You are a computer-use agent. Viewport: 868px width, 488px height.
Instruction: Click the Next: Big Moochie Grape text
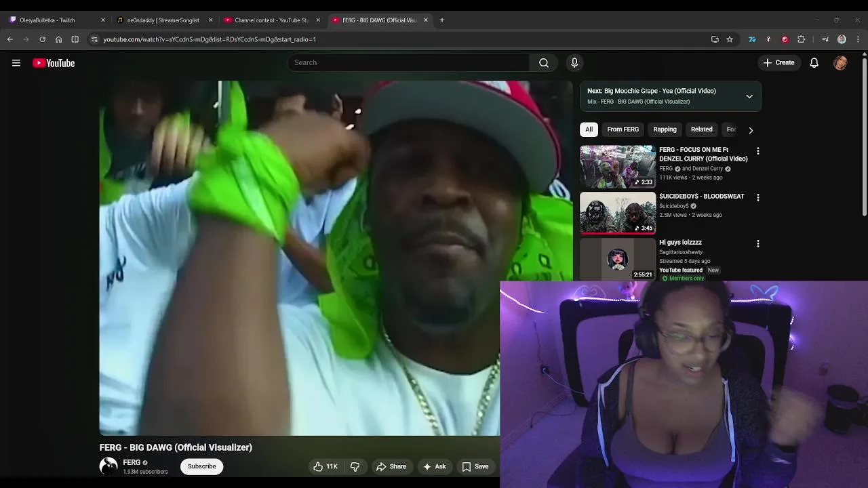click(652, 91)
